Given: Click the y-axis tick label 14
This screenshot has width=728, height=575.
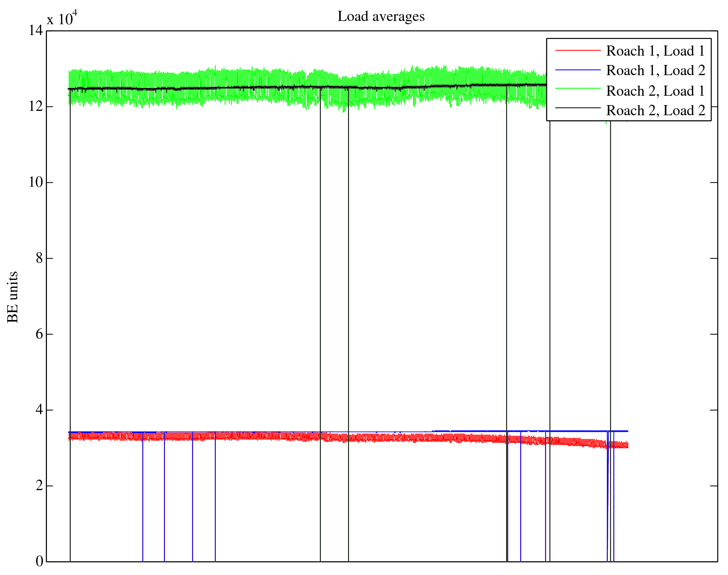Looking at the screenshot, I should pyautogui.click(x=36, y=30).
